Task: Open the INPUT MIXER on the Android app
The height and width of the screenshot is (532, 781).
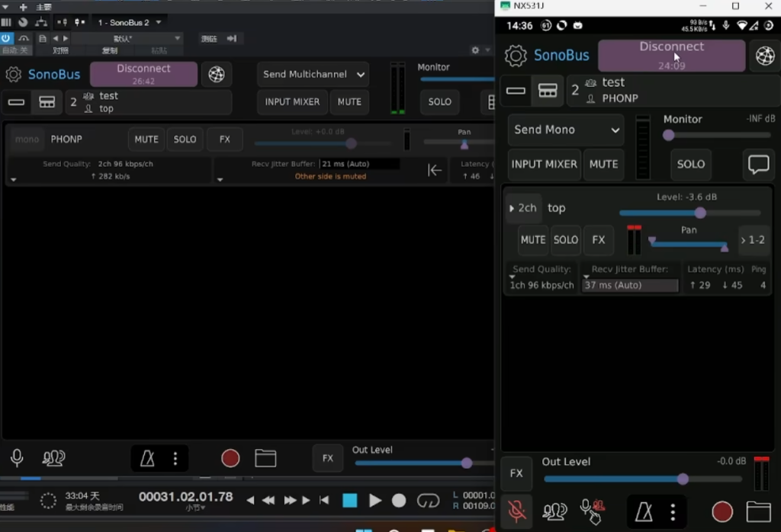Action: click(544, 164)
